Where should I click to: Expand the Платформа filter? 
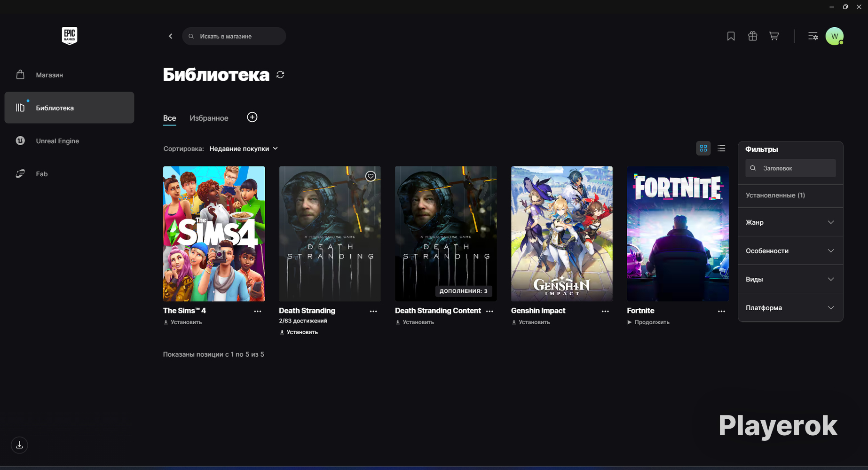point(790,308)
